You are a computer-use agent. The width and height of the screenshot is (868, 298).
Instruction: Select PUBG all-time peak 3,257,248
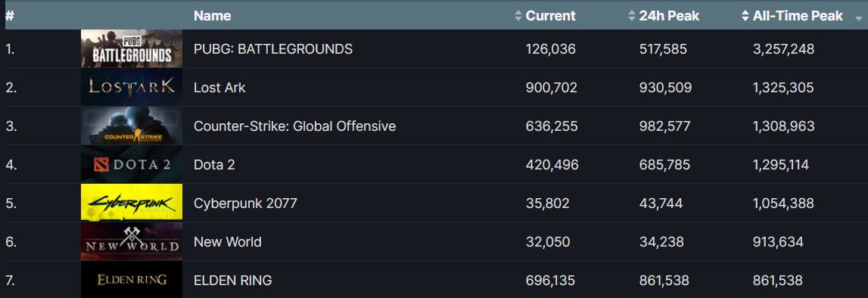coord(783,49)
